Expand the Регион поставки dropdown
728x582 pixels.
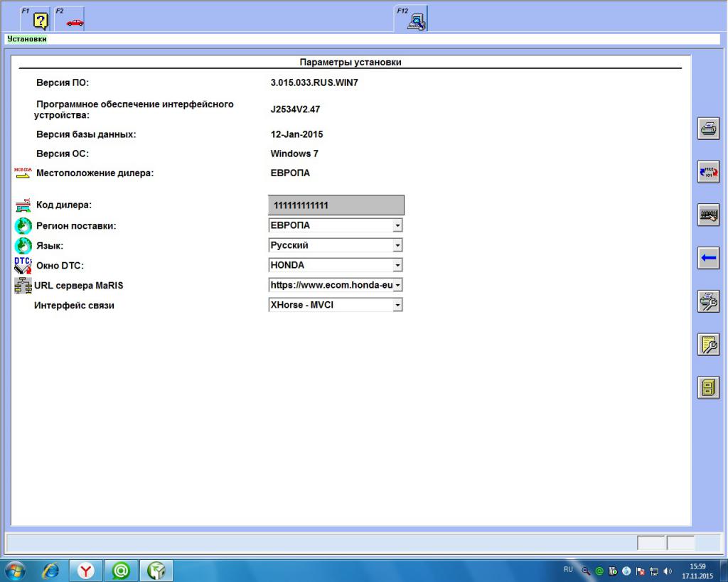pos(397,225)
